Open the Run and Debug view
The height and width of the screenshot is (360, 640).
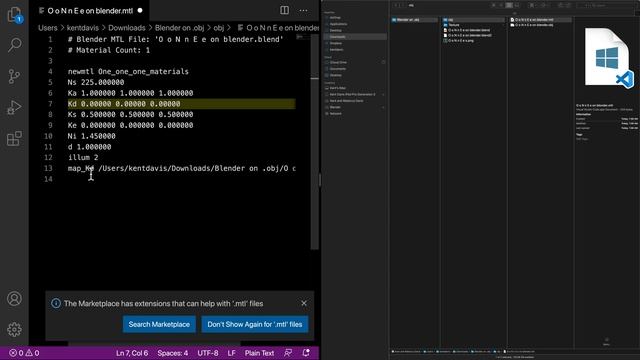(14, 107)
